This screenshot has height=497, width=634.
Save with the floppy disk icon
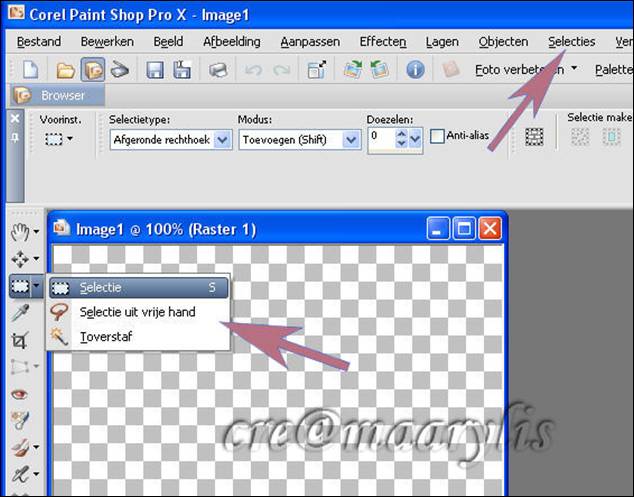click(155, 70)
